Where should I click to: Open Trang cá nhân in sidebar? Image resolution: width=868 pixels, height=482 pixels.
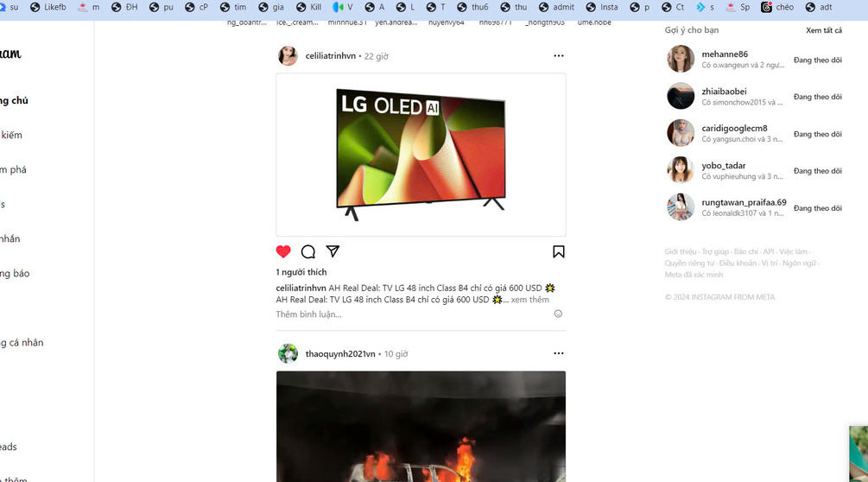tap(22, 343)
